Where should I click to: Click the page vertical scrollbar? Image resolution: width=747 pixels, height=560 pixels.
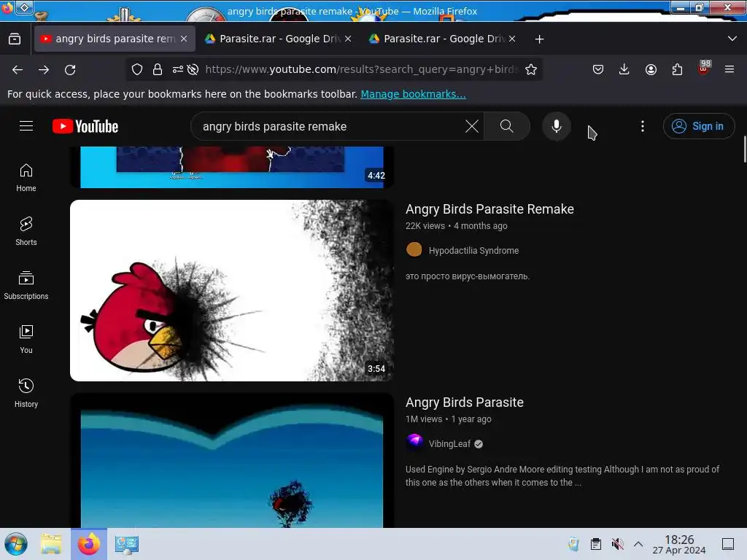744,149
